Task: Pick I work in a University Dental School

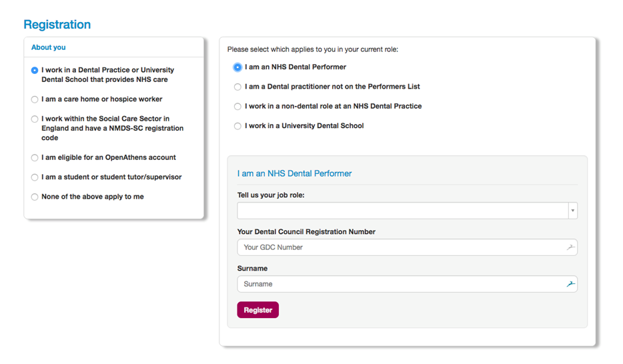Action: point(237,126)
